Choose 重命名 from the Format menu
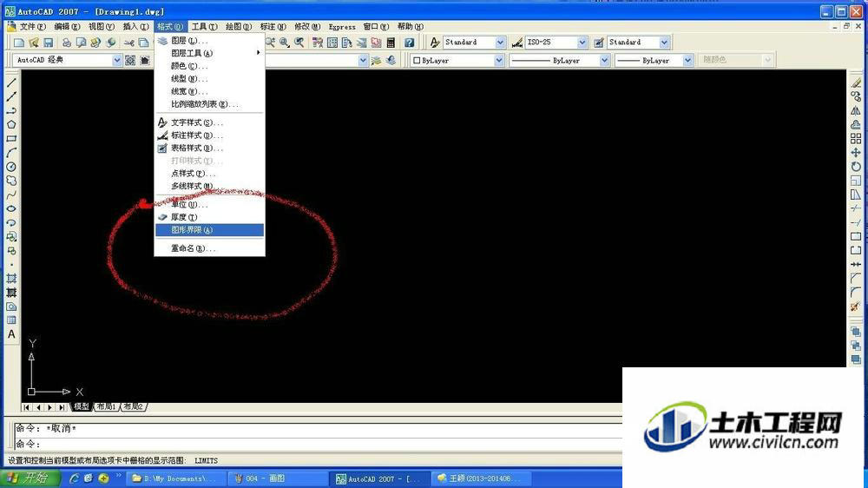The width and height of the screenshot is (868, 488). pyautogui.click(x=209, y=248)
